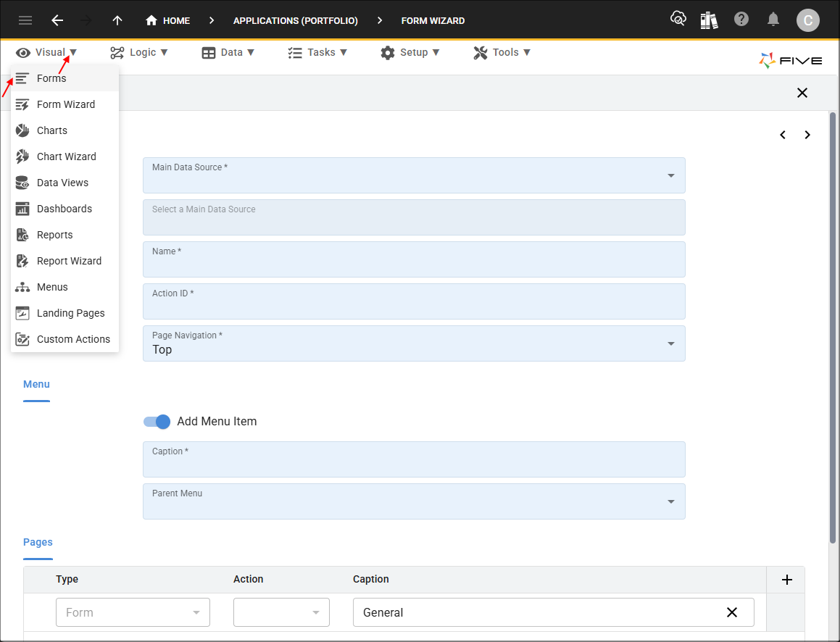Open the Parent Menu dropdown

click(414, 501)
